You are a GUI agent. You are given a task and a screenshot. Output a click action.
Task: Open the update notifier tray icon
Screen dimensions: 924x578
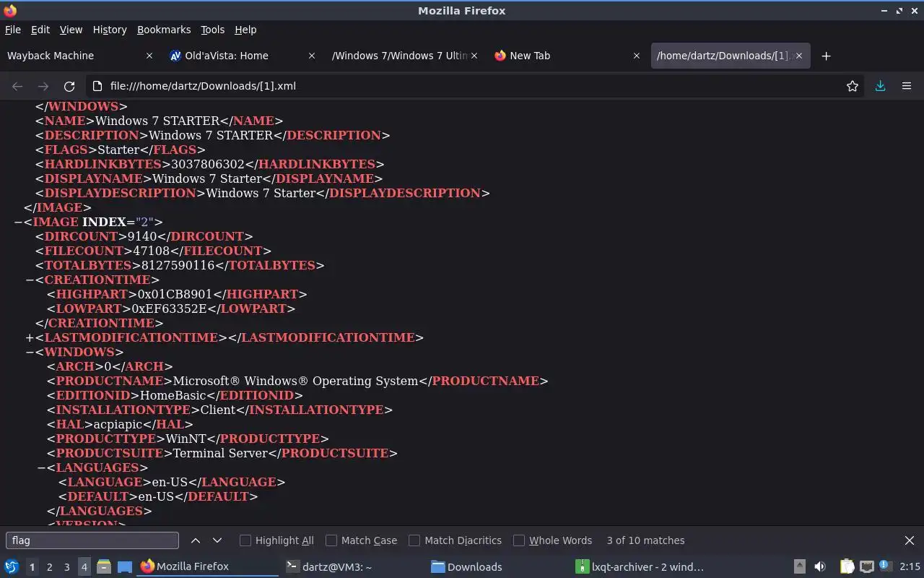click(885, 566)
